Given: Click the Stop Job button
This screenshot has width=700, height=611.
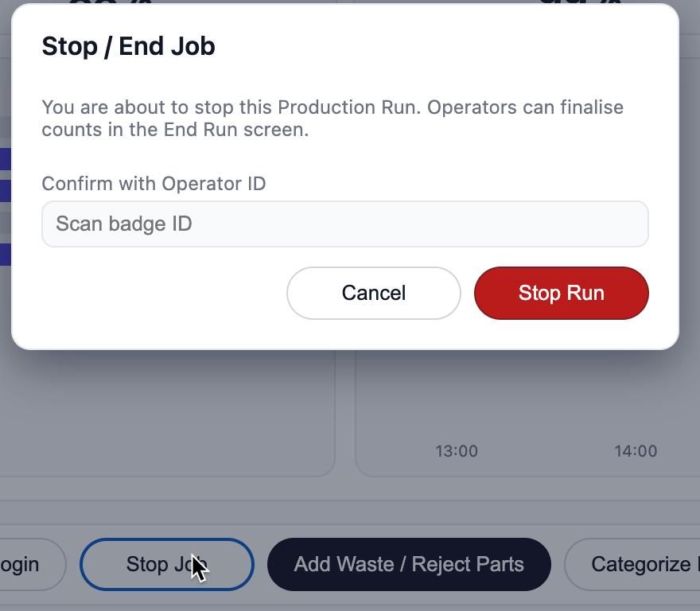Looking at the screenshot, I should (x=166, y=565).
